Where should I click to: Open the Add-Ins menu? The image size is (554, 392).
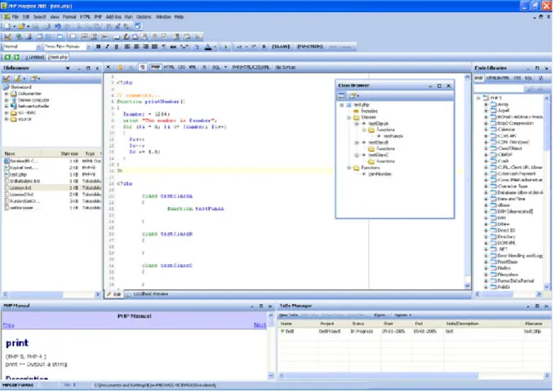[x=113, y=17]
